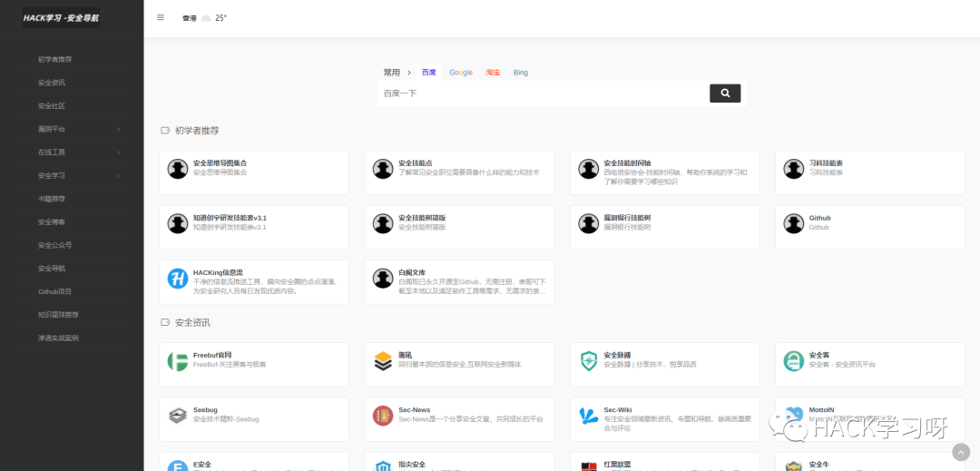This screenshot has width=980, height=471.
Task: Toggle the sidebar with the hamburger icon
Action: (161, 17)
